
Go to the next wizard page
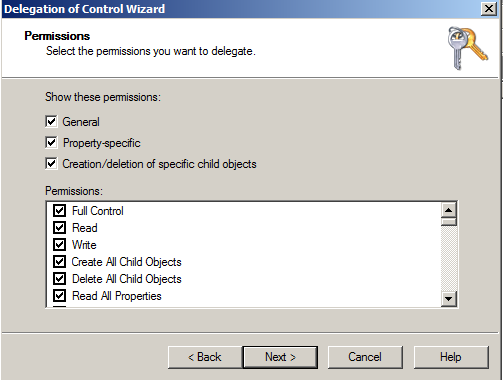pyautogui.click(x=280, y=357)
